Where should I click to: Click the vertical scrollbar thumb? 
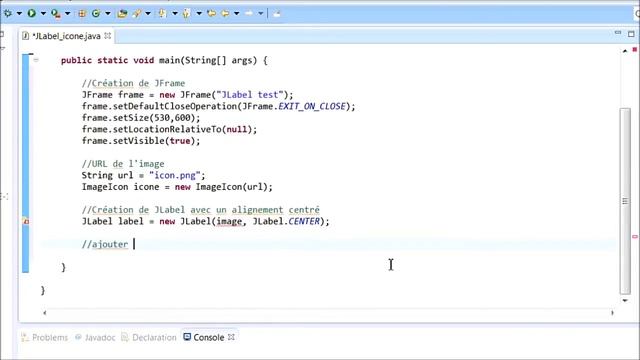tap(625, 201)
